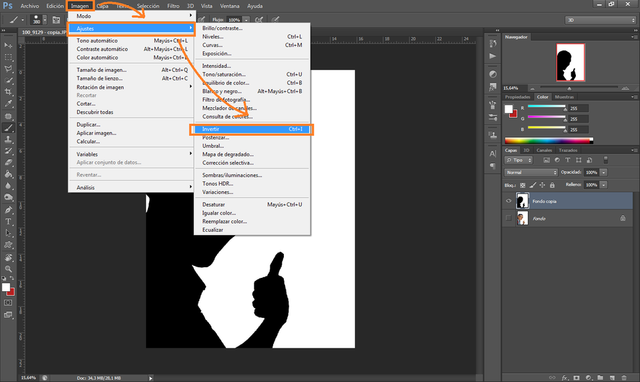
Task: Open the Filtro menu
Action: pos(173,6)
